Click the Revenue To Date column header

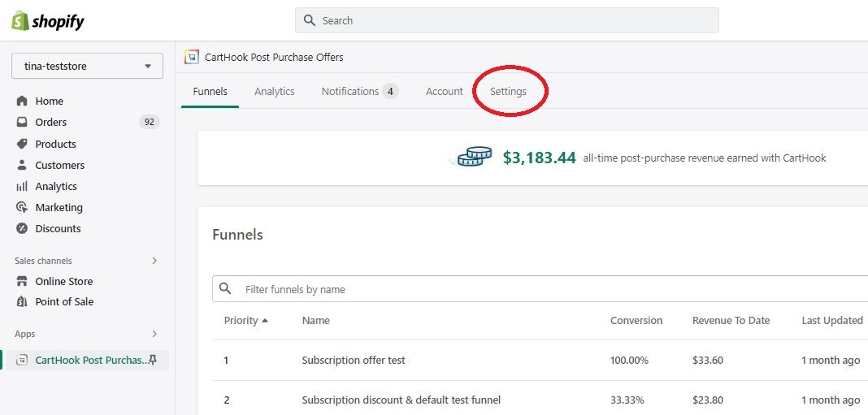pos(731,320)
